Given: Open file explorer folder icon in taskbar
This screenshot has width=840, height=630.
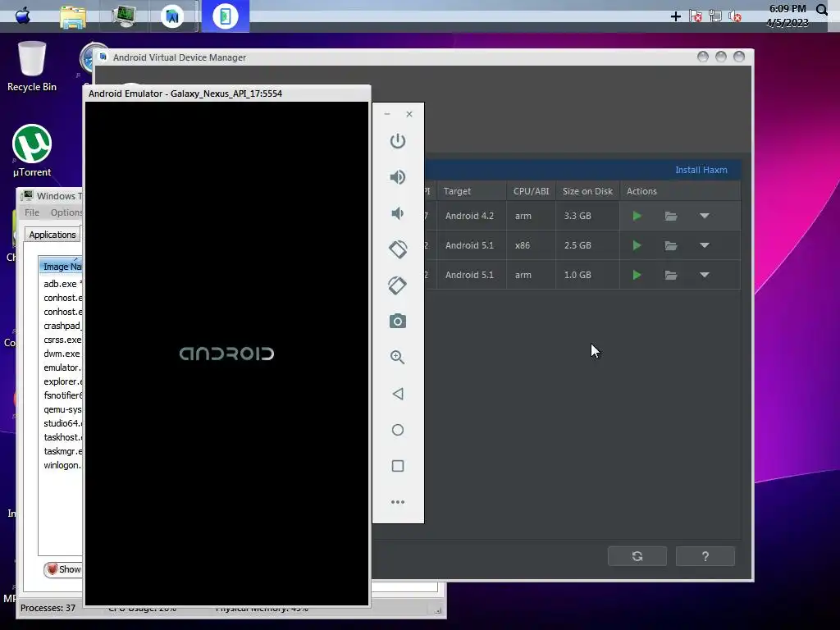Looking at the screenshot, I should pyautogui.click(x=73, y=16).
